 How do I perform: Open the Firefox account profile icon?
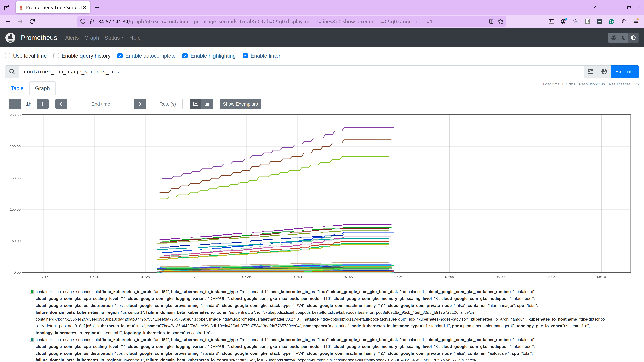tap(563, 21)
